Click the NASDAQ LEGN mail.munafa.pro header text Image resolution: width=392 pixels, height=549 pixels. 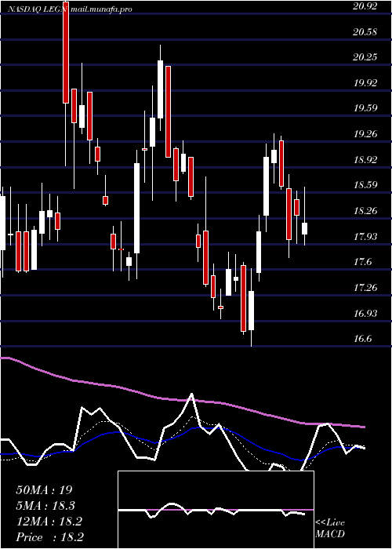click(x=70, y=9)
